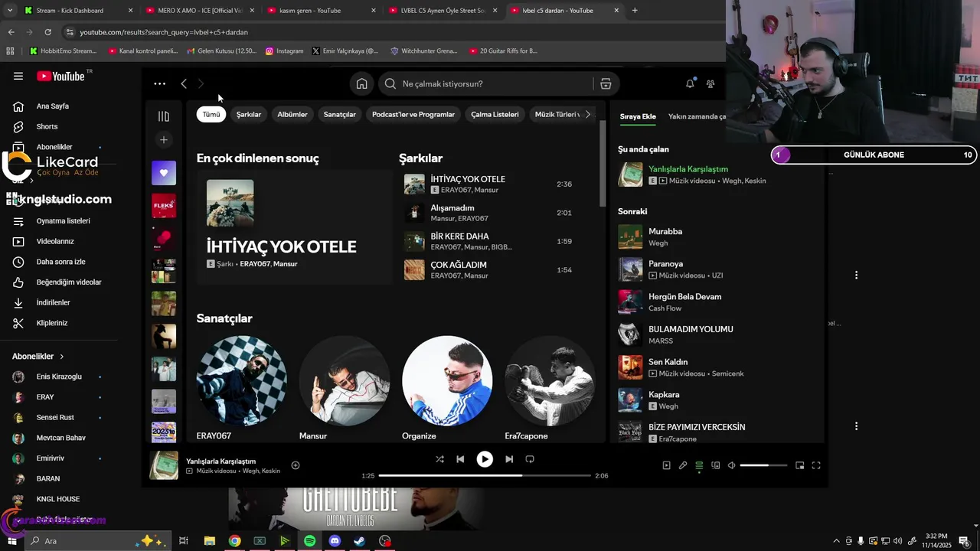Select the Şarkılar filter chip

pos(249,114)
